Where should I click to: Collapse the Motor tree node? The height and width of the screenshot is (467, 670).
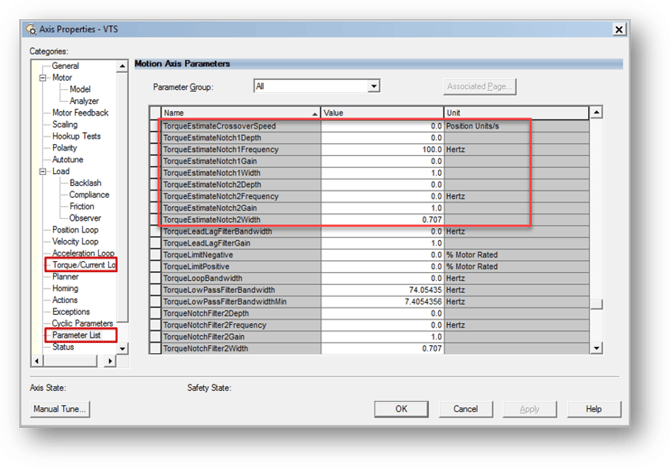click(42, 78)
